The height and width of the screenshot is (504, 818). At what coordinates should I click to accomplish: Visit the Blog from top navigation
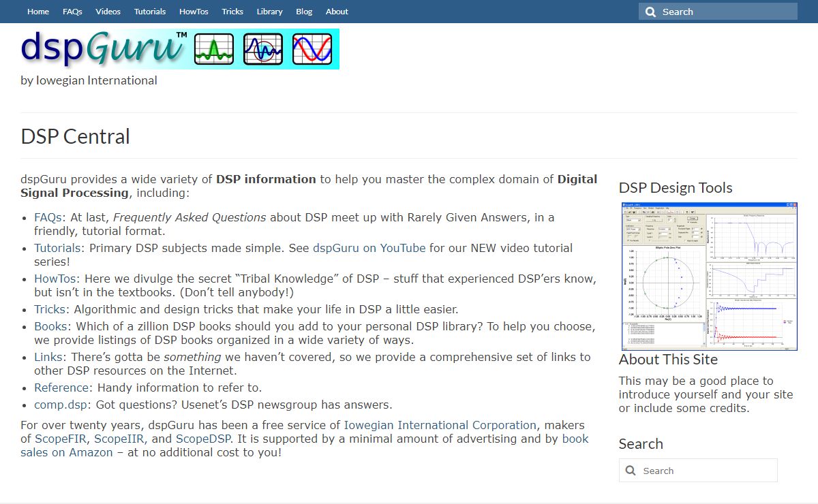point(304,12)
